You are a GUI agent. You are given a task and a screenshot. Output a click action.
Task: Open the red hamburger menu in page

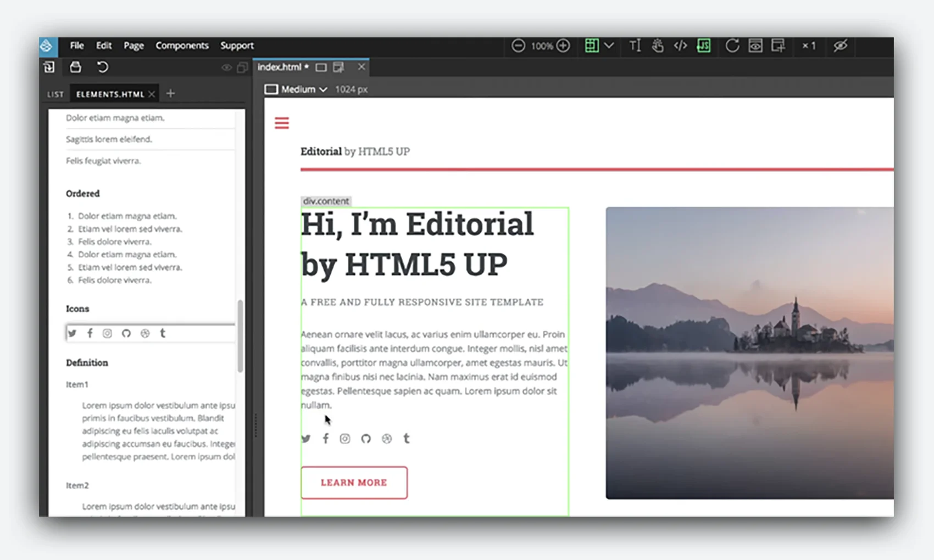click(282, 123)
